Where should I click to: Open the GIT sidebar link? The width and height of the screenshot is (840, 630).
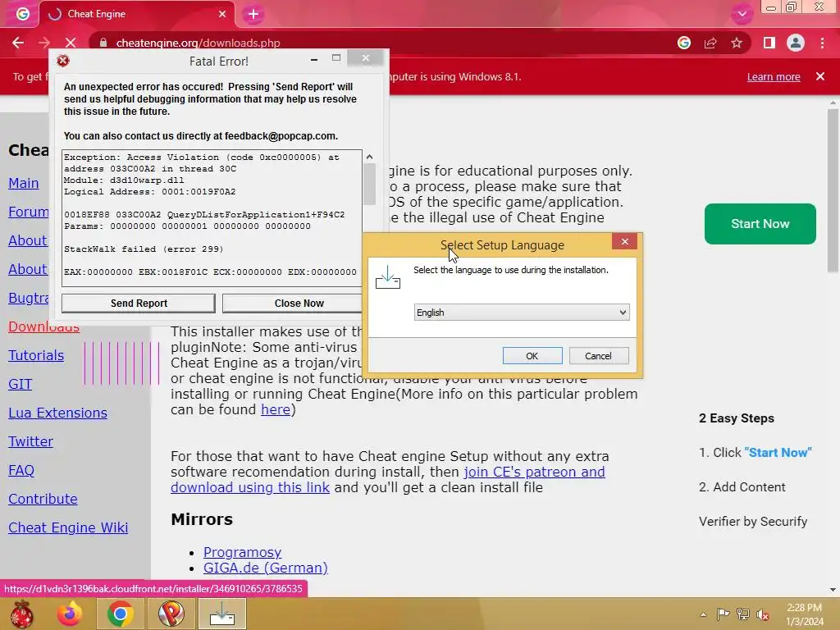click(21, 384)
